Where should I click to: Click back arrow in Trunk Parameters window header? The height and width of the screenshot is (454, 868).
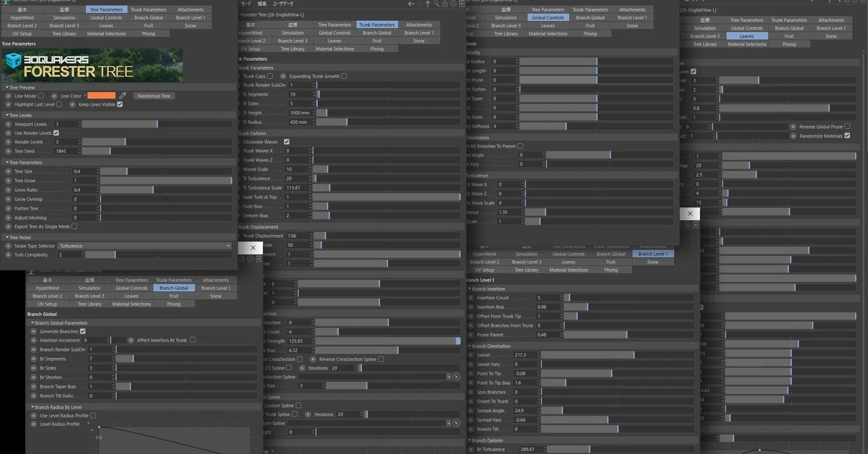tap(411, 4)
